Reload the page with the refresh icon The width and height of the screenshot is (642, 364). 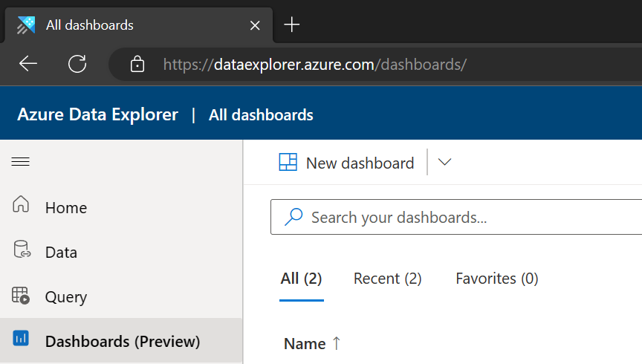coord(77,64)
